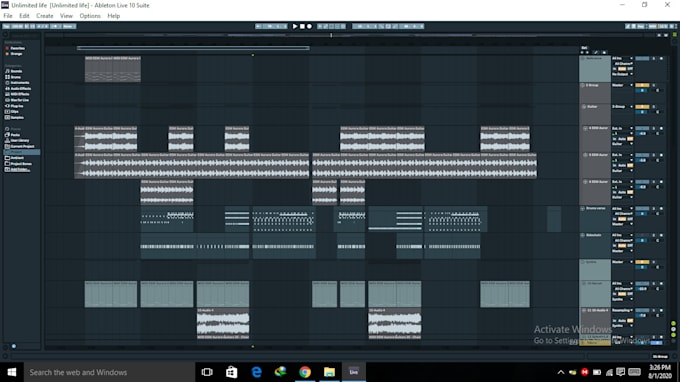Arm the Reference track for recording

[661, 59]
